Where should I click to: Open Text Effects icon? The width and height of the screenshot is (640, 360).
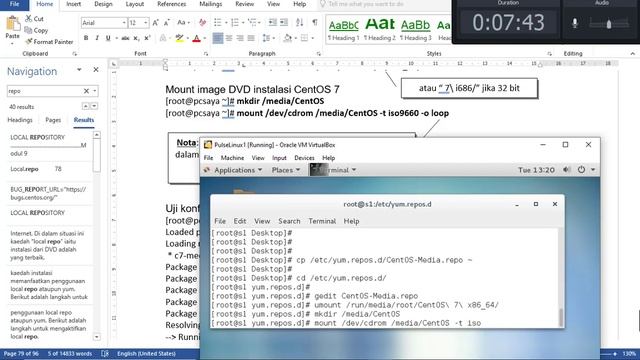coord(163,38)
